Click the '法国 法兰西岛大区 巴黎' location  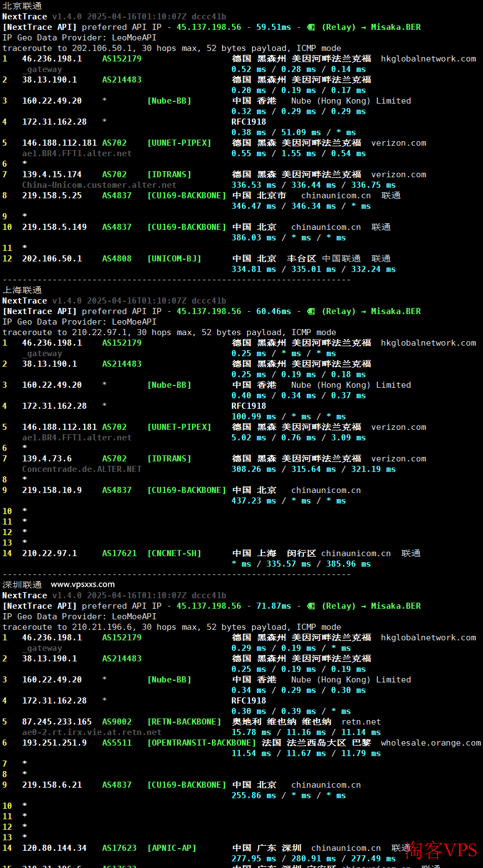point(316,743)
